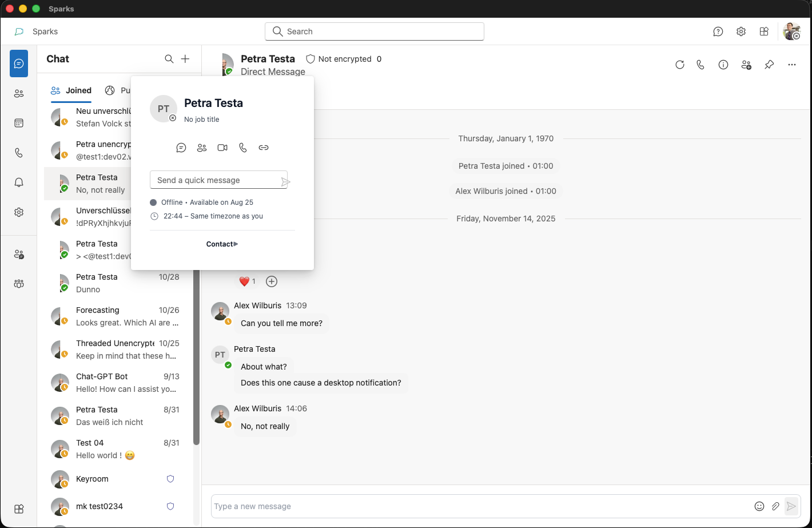Switch to the Joined chats tab

tap(70, 90)
